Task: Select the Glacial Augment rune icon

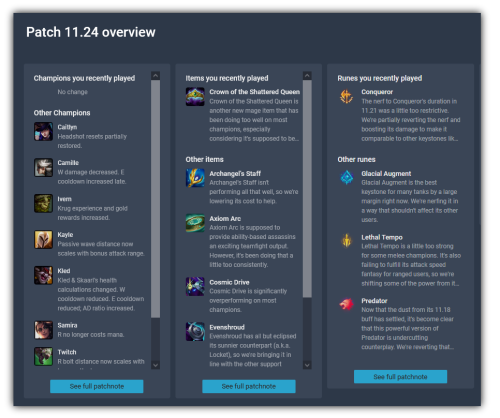Action: click(347, 178)
